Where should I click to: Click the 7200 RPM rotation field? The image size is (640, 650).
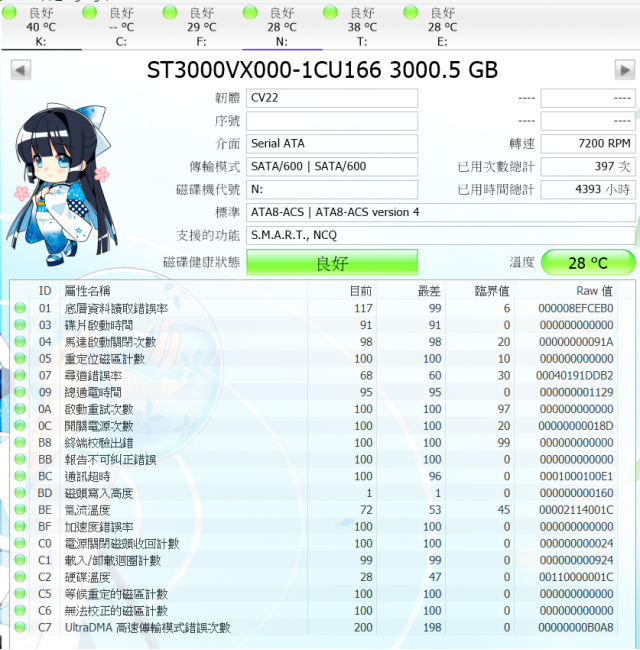[588, 144]
